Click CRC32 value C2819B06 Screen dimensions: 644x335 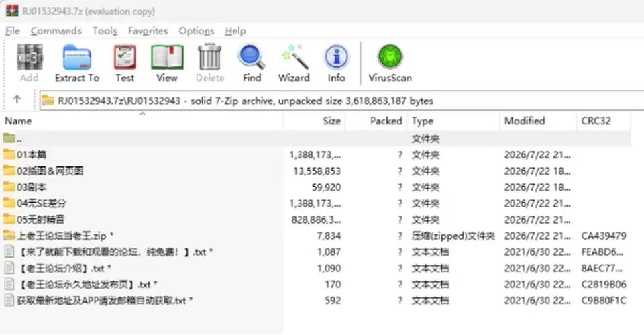click(x=603, y=284)
